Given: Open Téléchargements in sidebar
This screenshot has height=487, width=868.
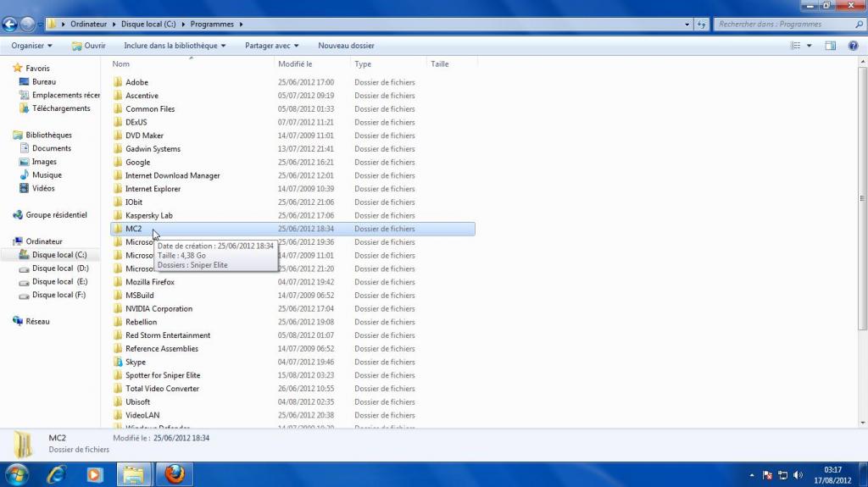Looking at the screenshot, I should 61,108.
